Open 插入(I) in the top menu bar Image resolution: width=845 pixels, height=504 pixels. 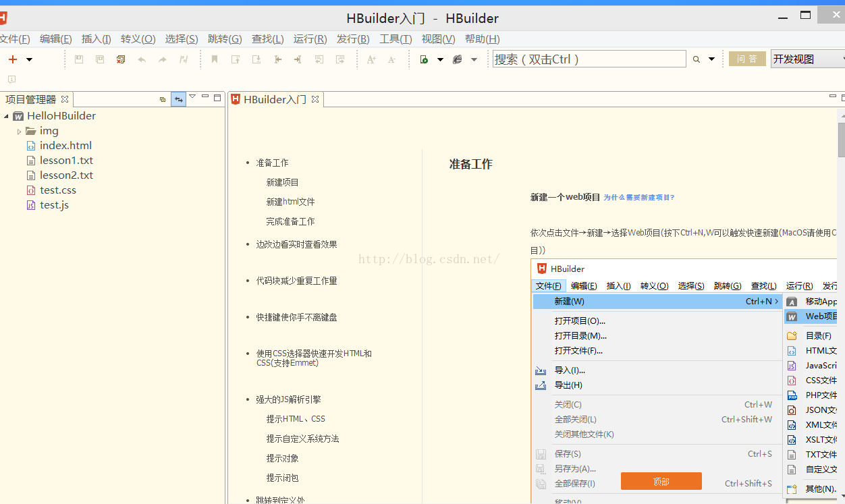[x=97, y=39]
